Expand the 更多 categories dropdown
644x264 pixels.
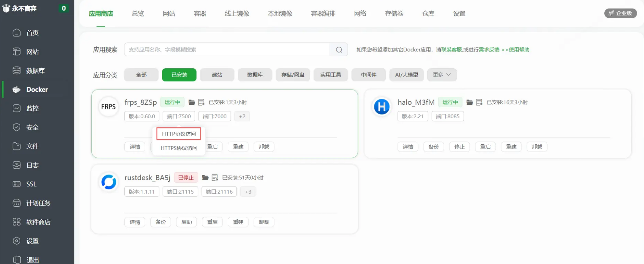click(x=441, y=75)
